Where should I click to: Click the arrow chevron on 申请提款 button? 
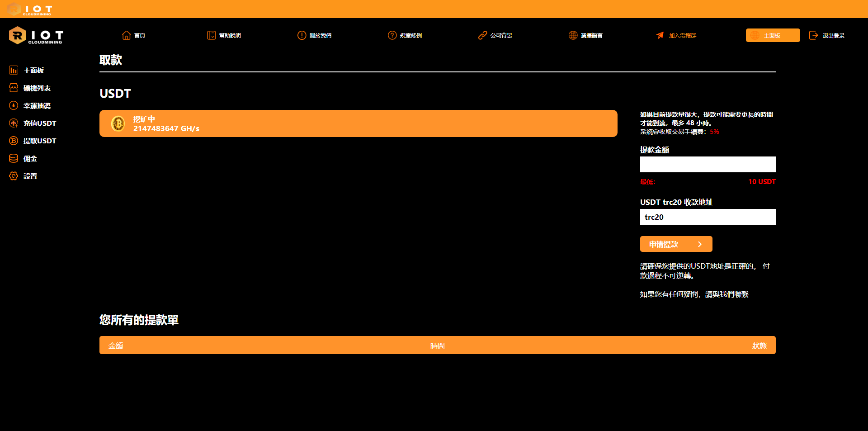(700, 244)
